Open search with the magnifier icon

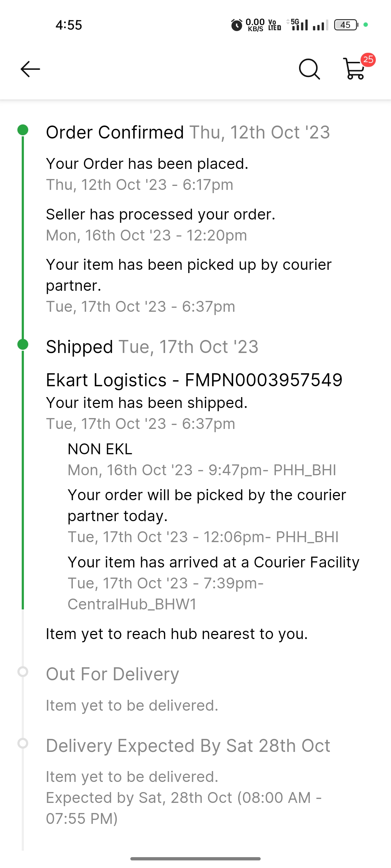pos(309,69)
